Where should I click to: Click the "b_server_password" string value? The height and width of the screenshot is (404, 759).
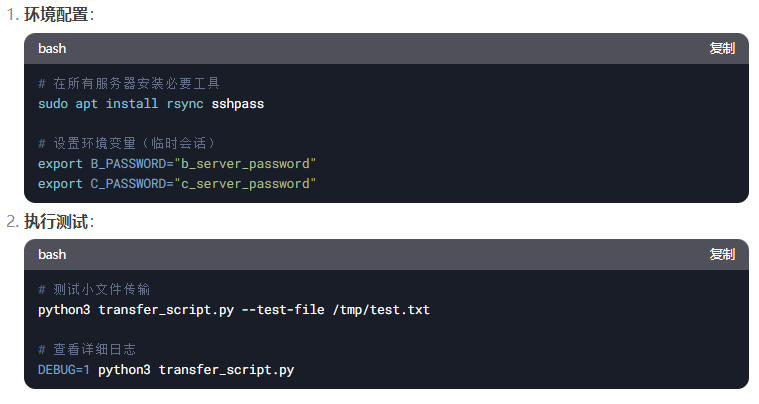point(245,163)
